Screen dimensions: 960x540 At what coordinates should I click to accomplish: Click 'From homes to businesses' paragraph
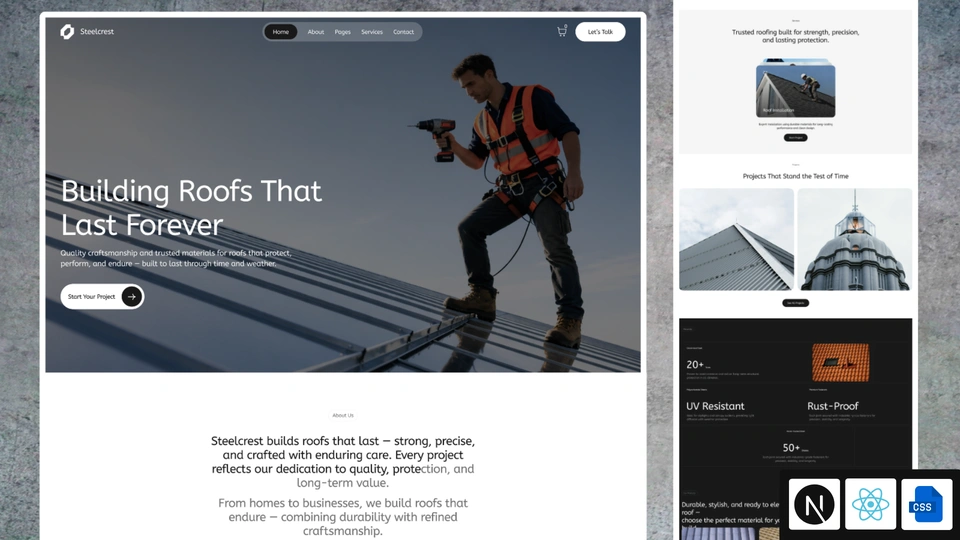coord(343,517)
